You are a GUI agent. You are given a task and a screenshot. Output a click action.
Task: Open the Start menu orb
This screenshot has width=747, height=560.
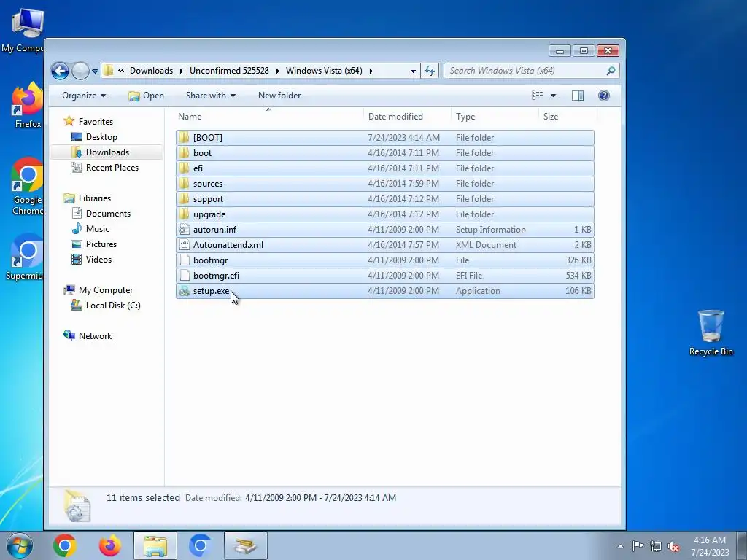click(x=20, y=545)
